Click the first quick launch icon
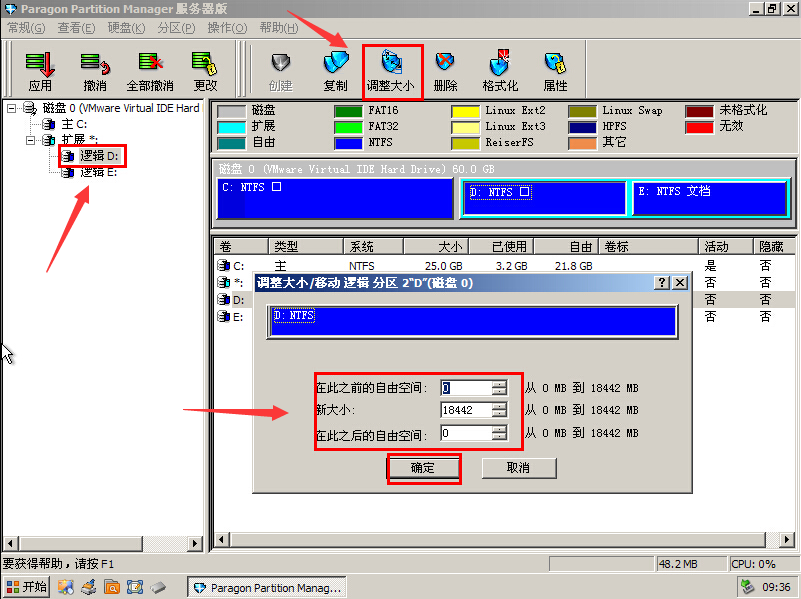Screen dimensions: 801x599 tap(65, 587)
